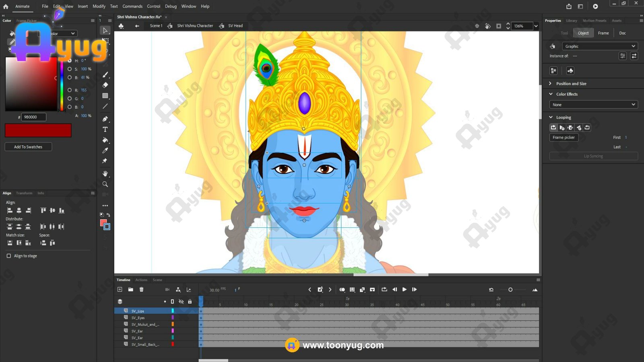Click the Frame picker button
This screenshot has width=644, height=362.
[563, 138]
